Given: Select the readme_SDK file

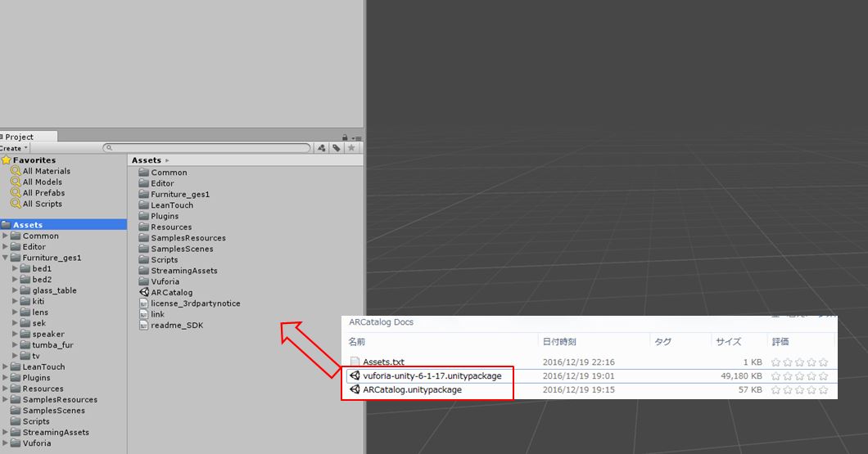Looking at the screenshot, I should (x=172, y=325).
